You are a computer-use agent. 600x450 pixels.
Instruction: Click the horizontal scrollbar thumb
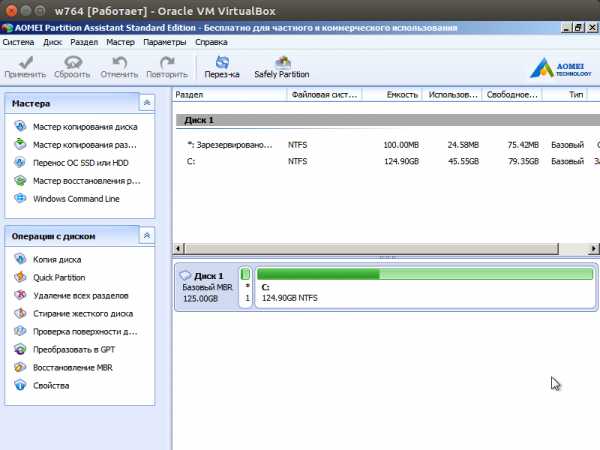pos(371,248)
